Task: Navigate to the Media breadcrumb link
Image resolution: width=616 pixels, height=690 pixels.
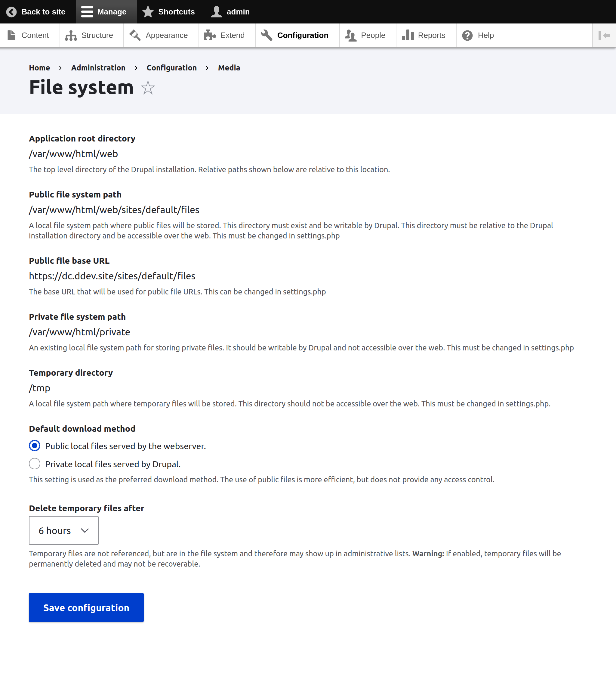Action: point(229,68)
